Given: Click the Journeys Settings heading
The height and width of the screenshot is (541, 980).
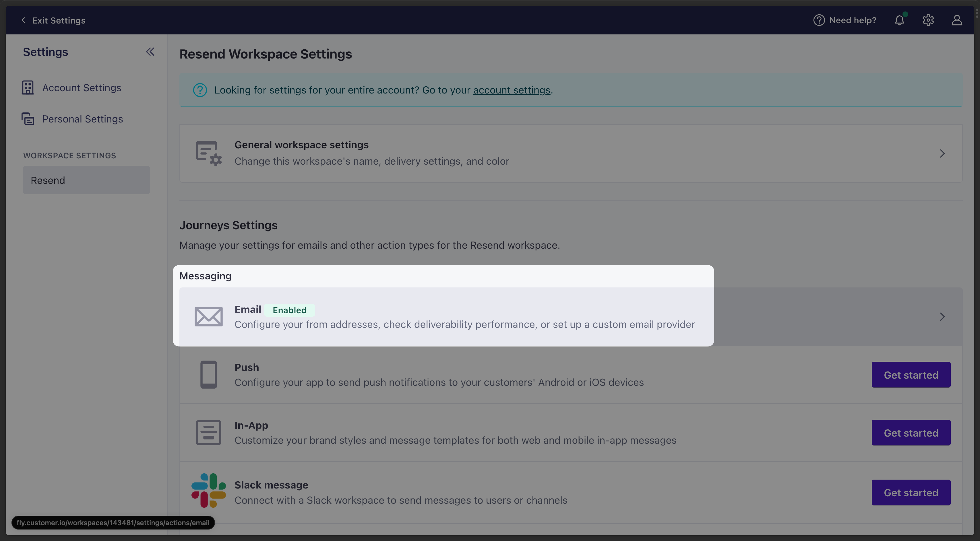Looking at the screenshot, I should pyautogui.click(x=228, y=225).
